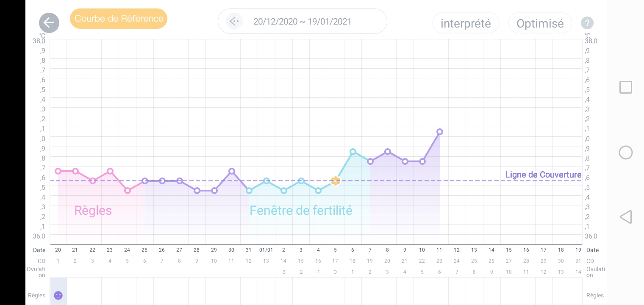
Task: Click the right 36,0 temperature label
Action: pyautogui.click(x=591, y=236)
